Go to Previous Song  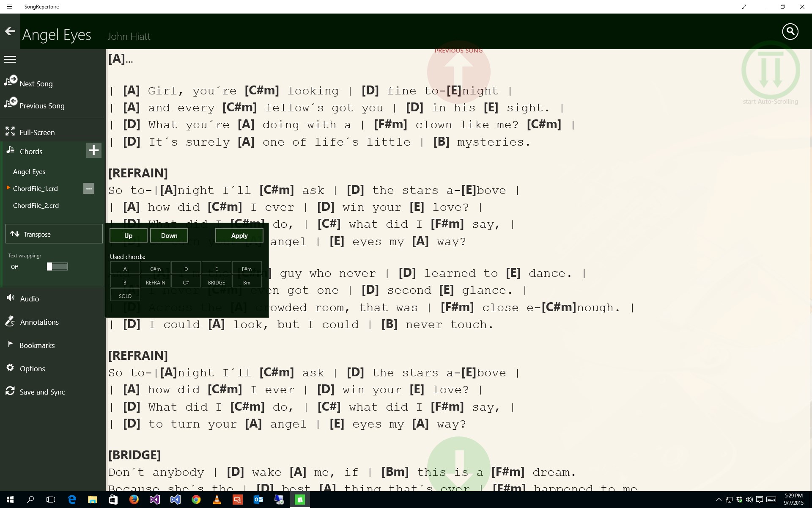pyautogui.click(x=42, y=105)
